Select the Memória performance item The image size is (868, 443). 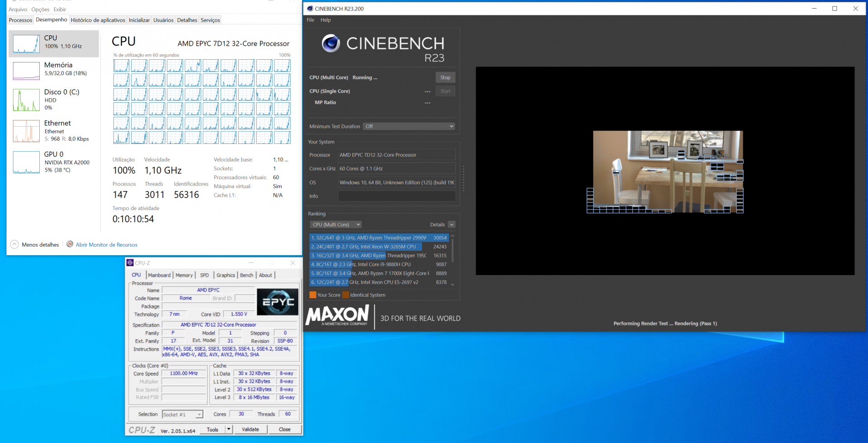click(x=54, y=71)
